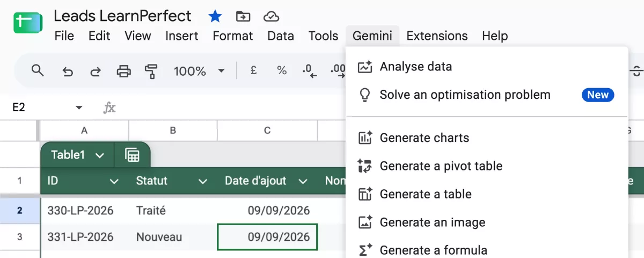Format as percent
The image size is (644, 258).
(281, 70)
